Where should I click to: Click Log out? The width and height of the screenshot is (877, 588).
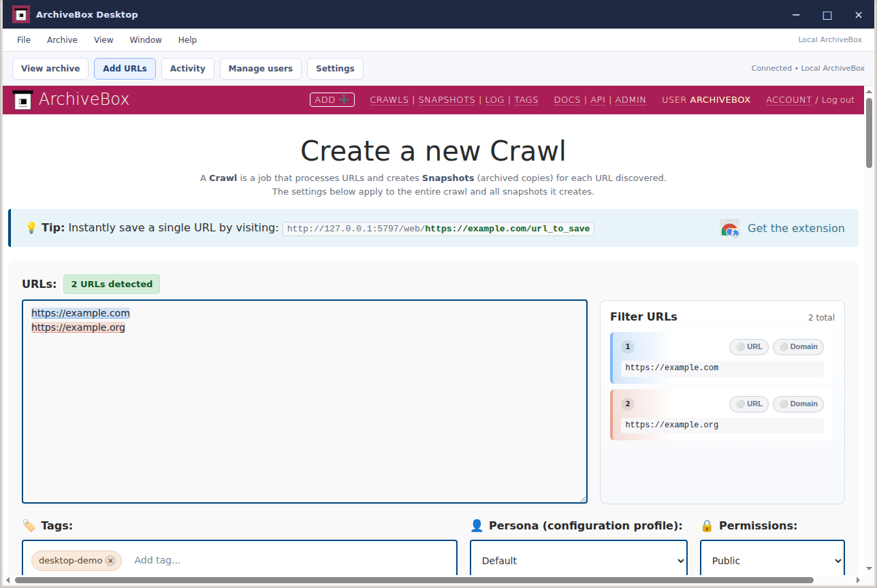click(x=838, y=100)
